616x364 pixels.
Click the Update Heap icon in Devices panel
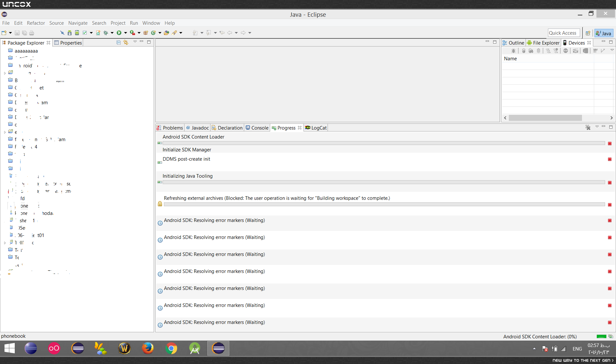tap(524, 51)
